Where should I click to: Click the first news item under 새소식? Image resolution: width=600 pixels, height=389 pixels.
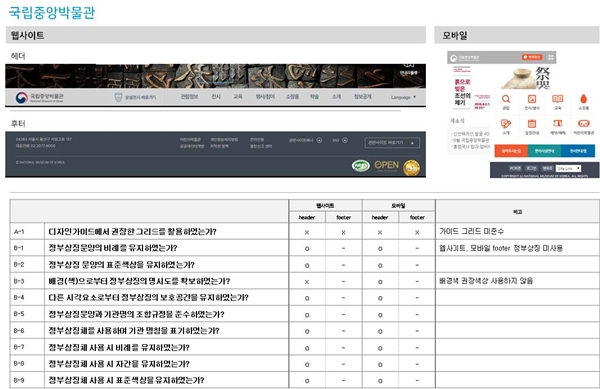471,134
